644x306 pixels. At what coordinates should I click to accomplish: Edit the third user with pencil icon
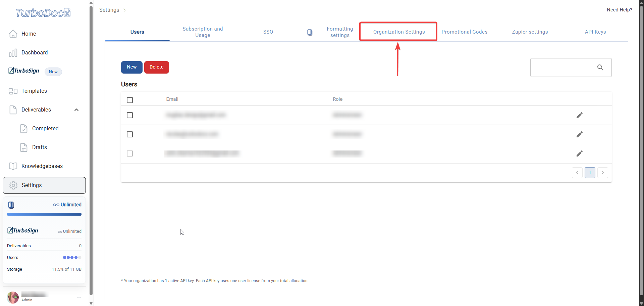[x=579, y=154]
